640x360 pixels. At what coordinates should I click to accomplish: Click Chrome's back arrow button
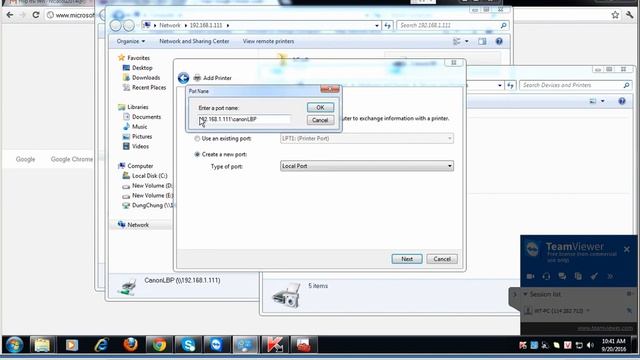tap(10, 15)
